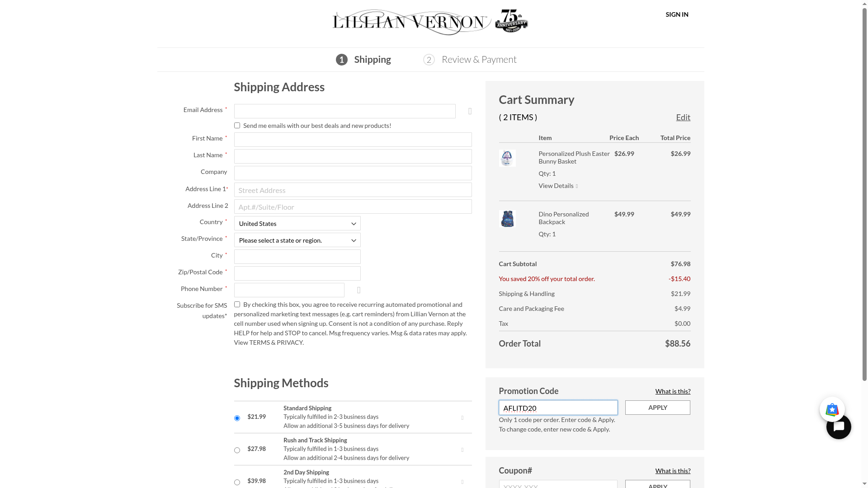868x488 pixels.
Task: Click email address help icon
Action: click(470, 111)
